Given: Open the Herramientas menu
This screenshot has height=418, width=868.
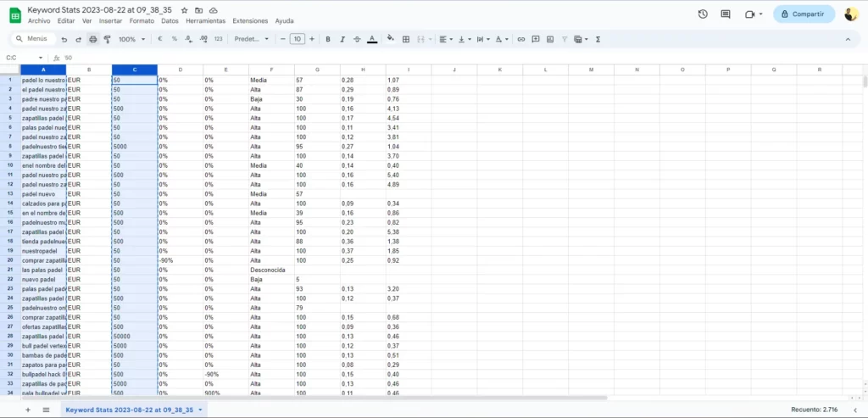Looking at the screenshot, I should point(205,21).
